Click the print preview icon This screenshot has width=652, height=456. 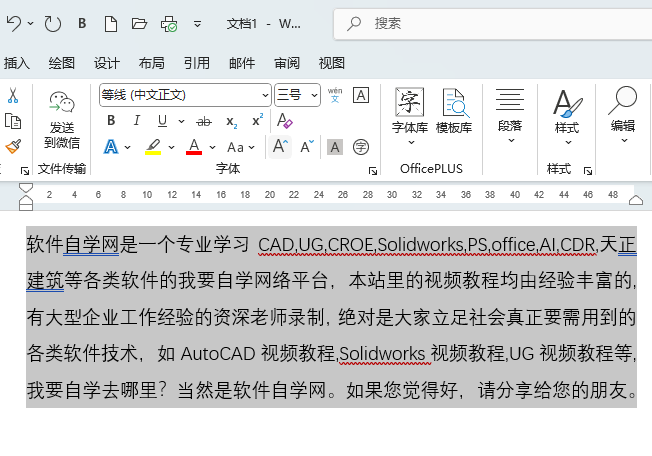pos(169,24)
